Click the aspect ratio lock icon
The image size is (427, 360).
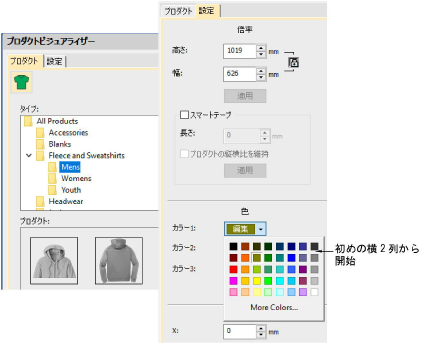[293, 62]
